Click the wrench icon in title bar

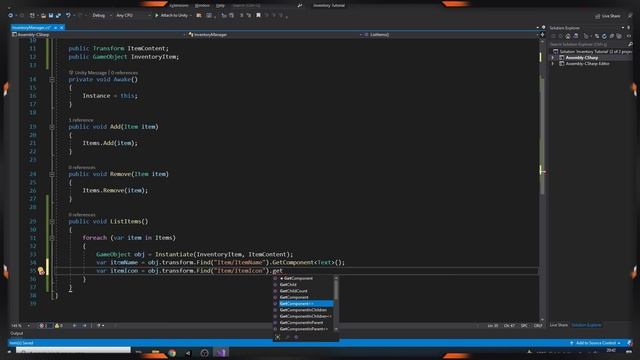coord(300,6)
